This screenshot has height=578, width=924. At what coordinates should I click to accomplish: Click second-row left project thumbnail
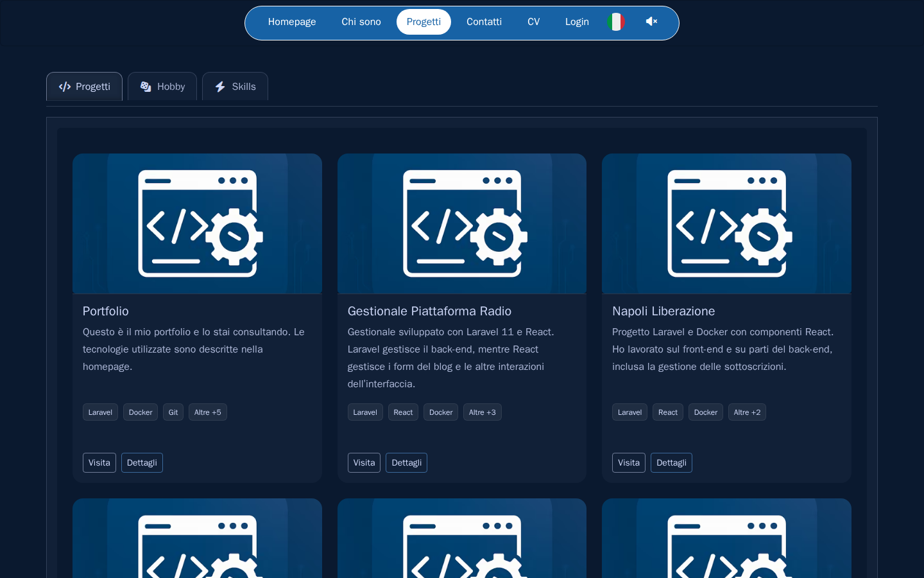point(197,538)
